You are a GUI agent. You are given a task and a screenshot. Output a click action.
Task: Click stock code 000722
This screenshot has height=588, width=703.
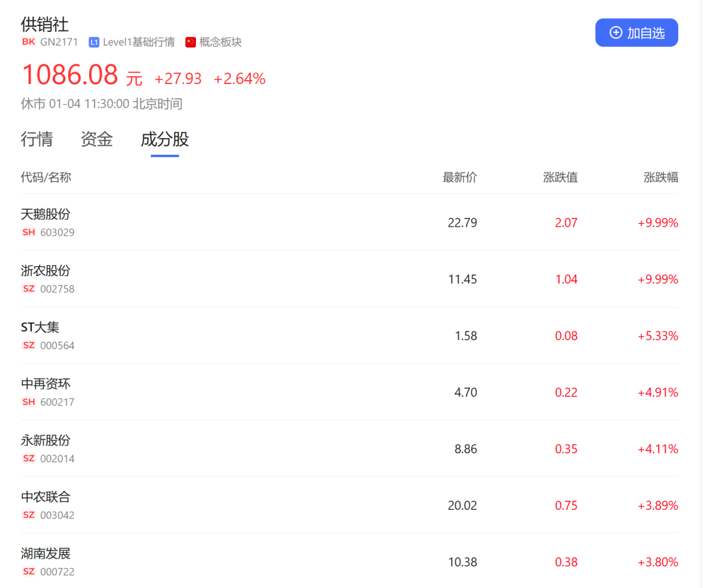click(x=57, y=572)
